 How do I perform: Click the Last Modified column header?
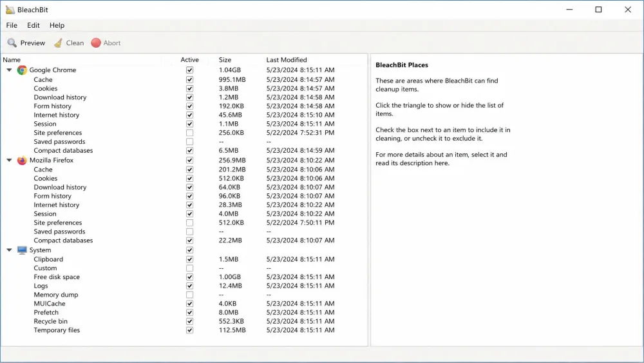pyautogui.click(x=287, y=59)
